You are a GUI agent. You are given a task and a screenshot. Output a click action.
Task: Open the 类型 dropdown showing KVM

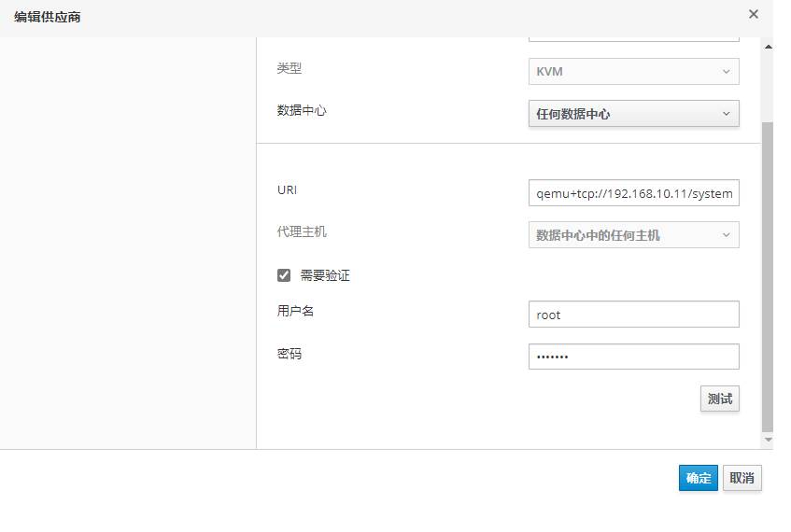633,72
